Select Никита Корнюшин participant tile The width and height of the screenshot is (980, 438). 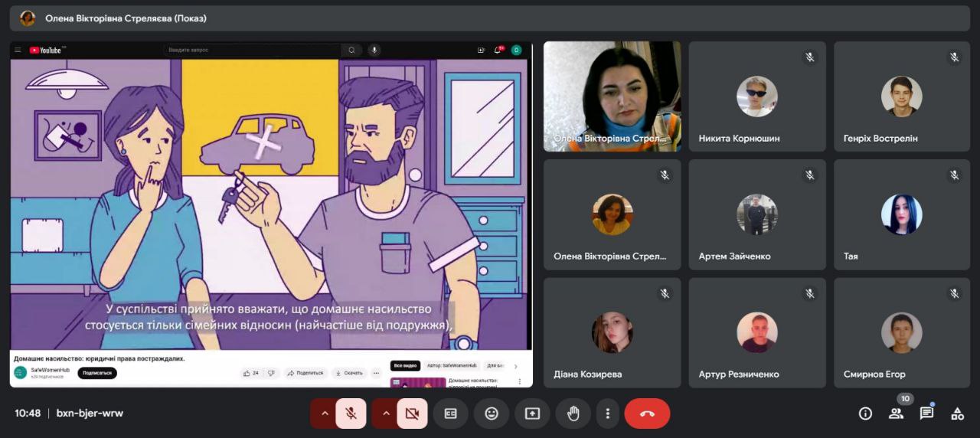pyautogui.click(x=757, y=96)
